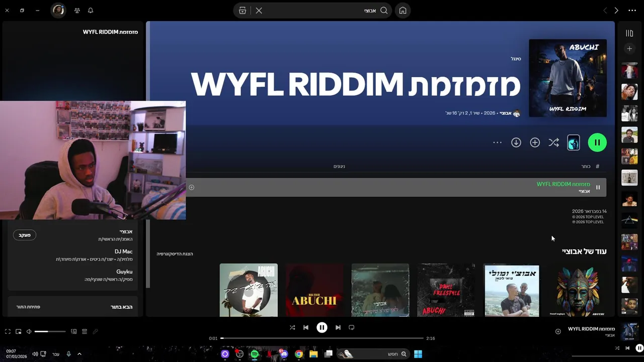Open the red ABUCHI album card
Viewport: 644px width, 362px height.
(x=314, y=291)
